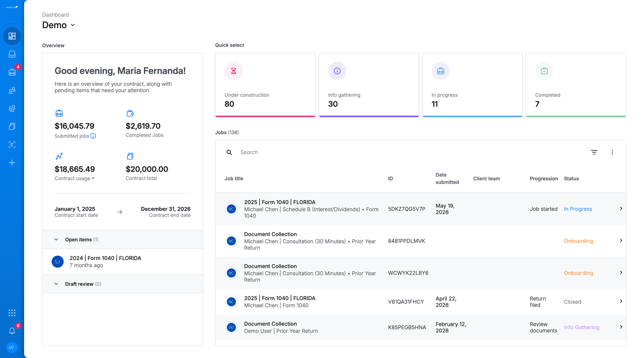The image size is (644, 358).
Task: Click the Info Gathering status text
Action: tap(581, 327)
